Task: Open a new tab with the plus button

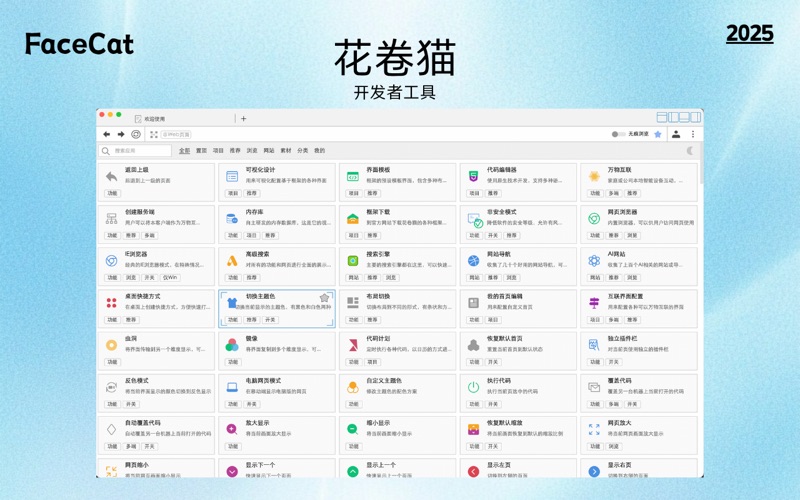Action: (243, 118)
